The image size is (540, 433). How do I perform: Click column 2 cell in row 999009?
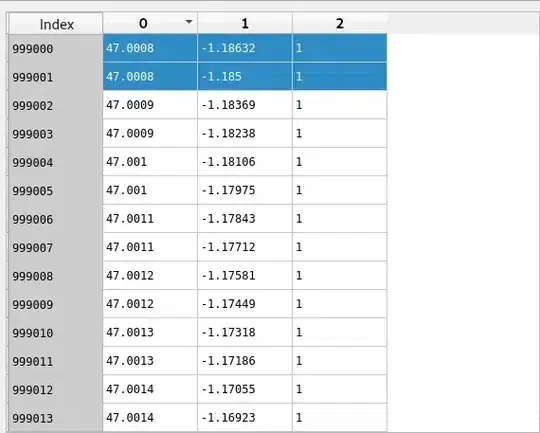pyautogui.click(x=340, y=304)
